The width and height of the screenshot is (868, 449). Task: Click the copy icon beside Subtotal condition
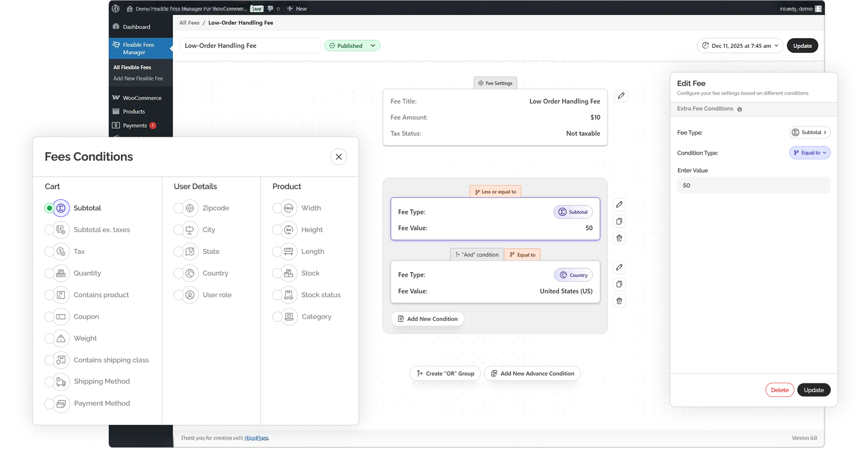pyautogui.click(x=619, y=221)
